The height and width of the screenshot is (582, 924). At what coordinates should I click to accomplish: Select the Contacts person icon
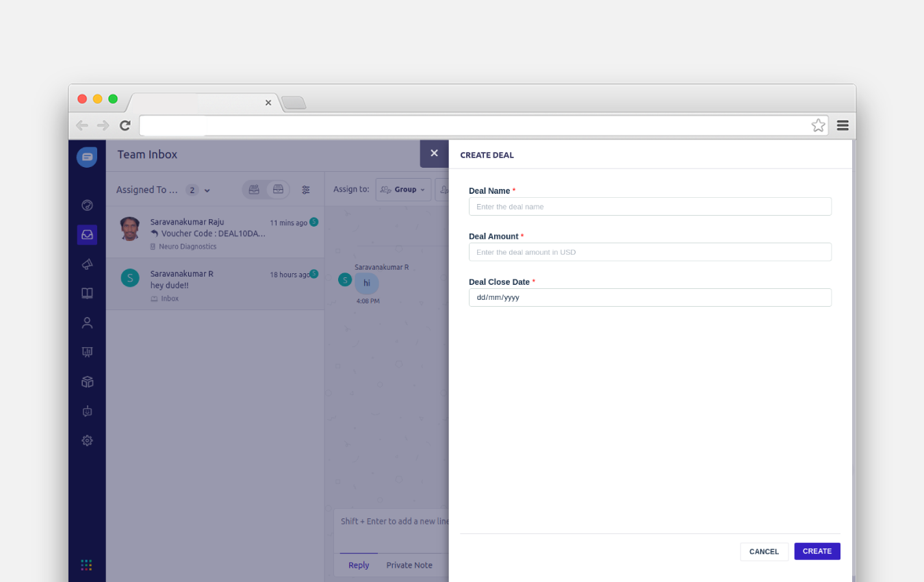[x=87, y=322]
